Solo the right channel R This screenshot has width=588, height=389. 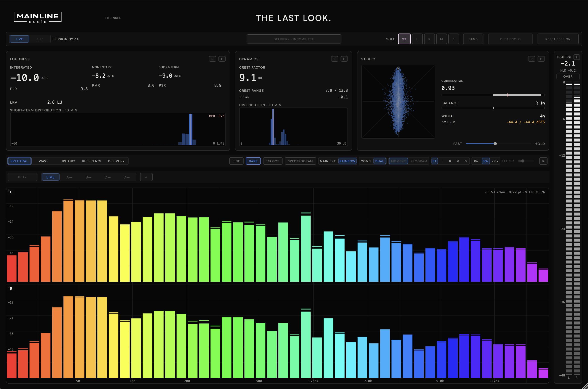[429, 39]
